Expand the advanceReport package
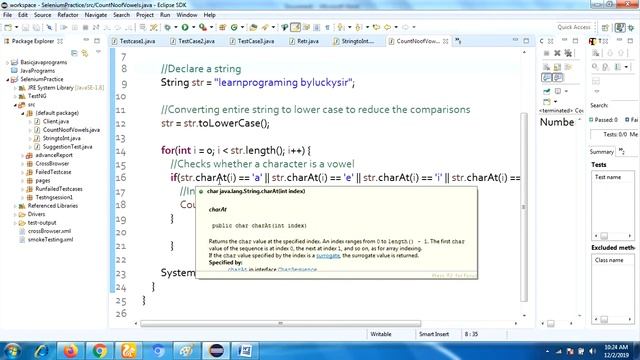Screen dimensions: 640x360 pos(22,156)
